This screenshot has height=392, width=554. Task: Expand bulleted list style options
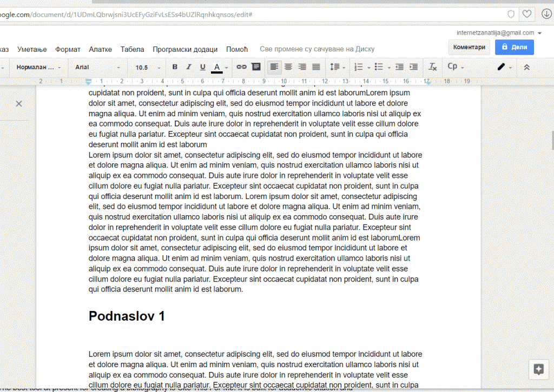click(x=389, y=67)
